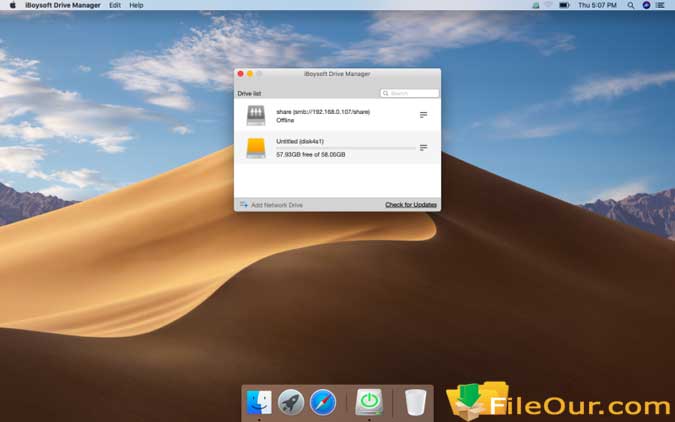Open the iBoysoft Drive Manager app menu
675x422 pixels.
tap(63, 5)
